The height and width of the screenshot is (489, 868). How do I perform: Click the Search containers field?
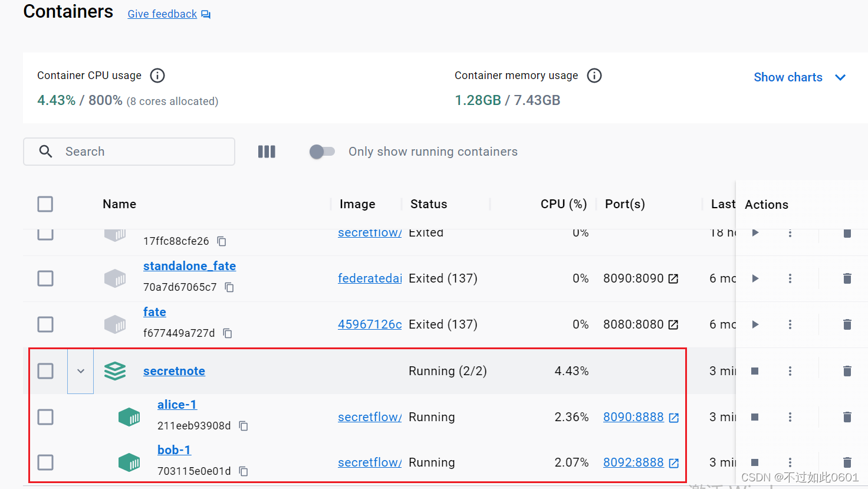point(129,152)
